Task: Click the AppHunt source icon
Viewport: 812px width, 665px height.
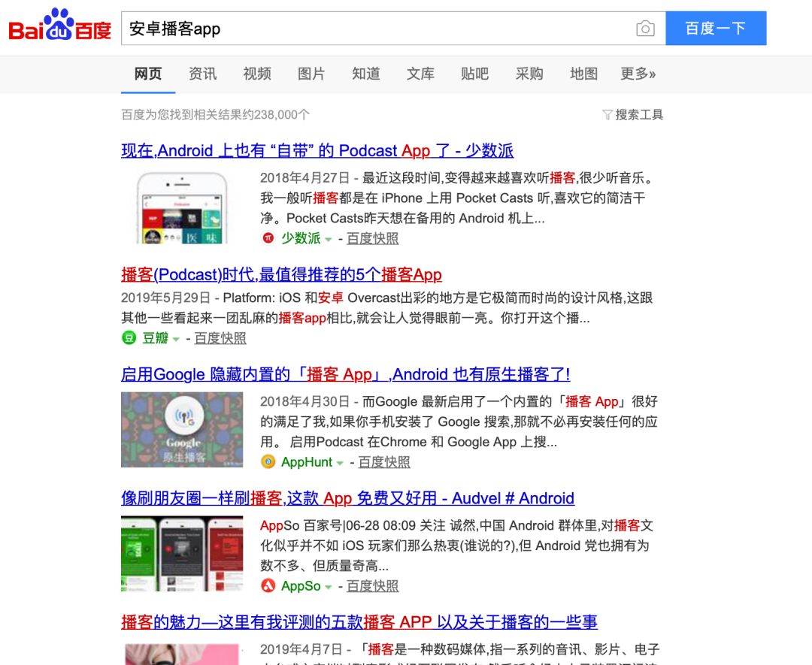Action: [268, 461]
